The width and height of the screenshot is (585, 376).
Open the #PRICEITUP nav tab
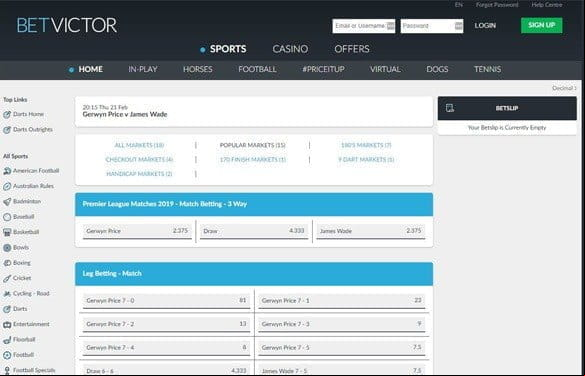point(323,69)
